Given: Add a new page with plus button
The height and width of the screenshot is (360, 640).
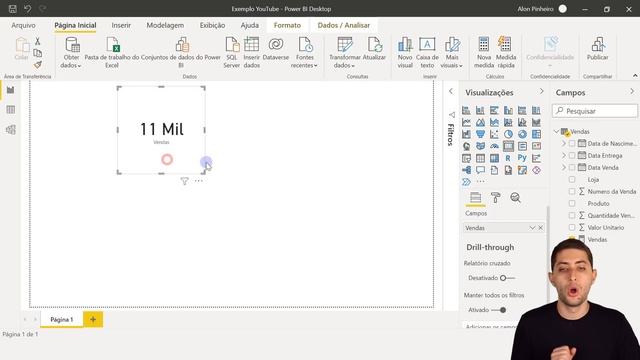Looking at the screenshot, I should click(x=93, y=319).
